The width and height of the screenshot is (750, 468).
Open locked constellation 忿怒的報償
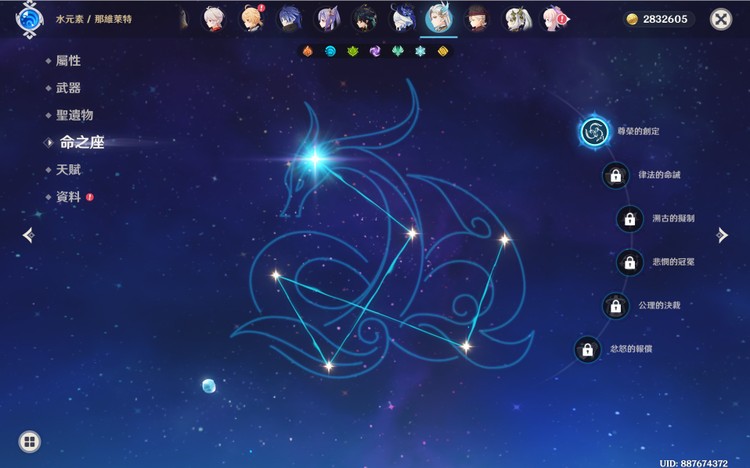click(587, 349)
